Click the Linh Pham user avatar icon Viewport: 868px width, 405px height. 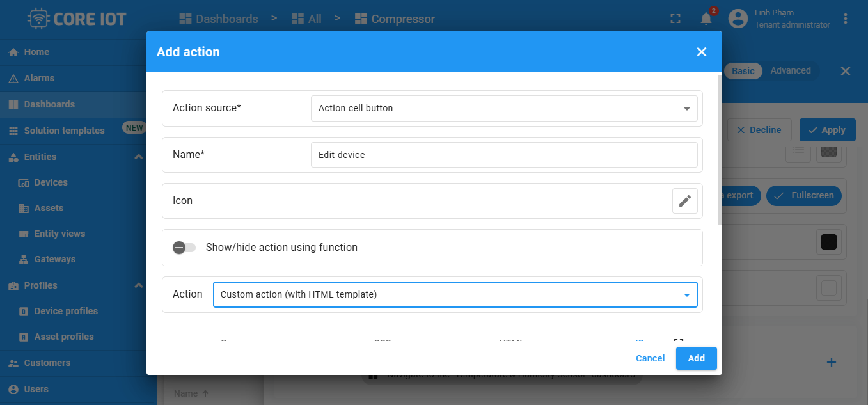tap(738, 19)
